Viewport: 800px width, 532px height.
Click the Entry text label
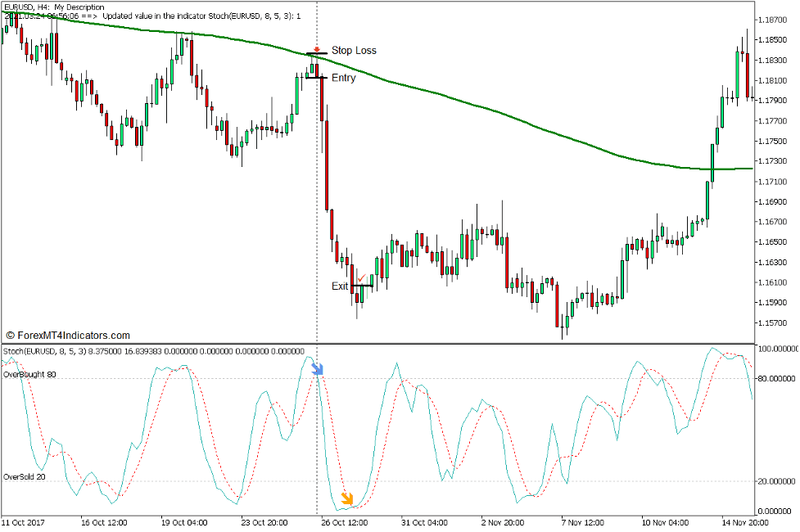344,78
